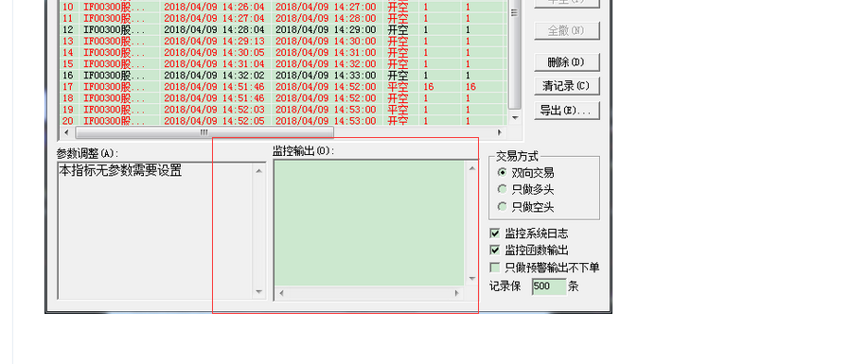The width and height of the screenshot is (868, 364).
Task: Click the cell 2018/04/09 14:30:05
Action: click(214, 53)
